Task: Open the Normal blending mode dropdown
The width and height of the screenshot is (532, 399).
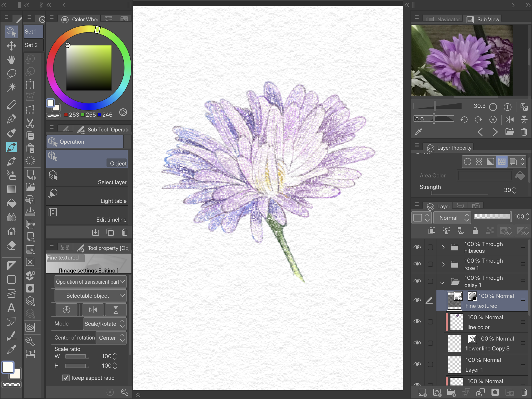Action: click(x=452, y=218)
